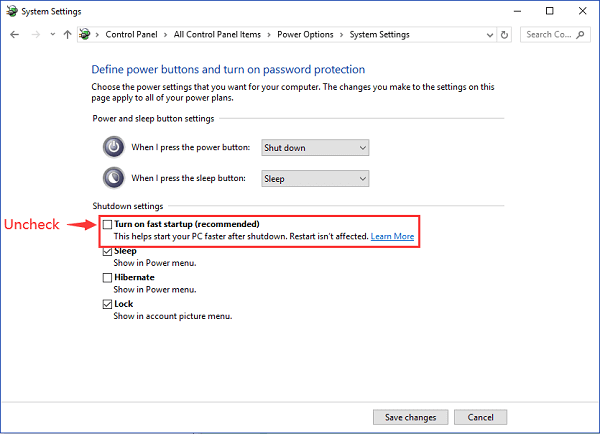Click the Save changes button
Viewport: 600px width, 434px height.
(x=411, y=417)
